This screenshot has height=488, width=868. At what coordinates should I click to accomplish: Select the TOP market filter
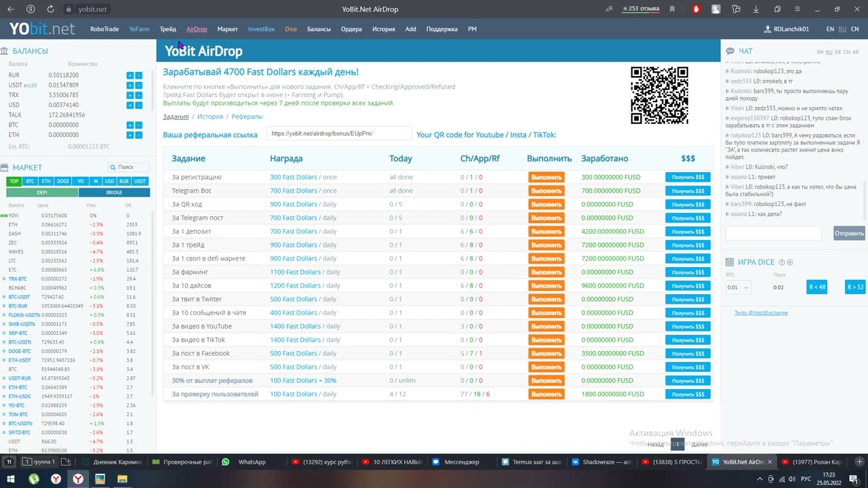(14, 181)
